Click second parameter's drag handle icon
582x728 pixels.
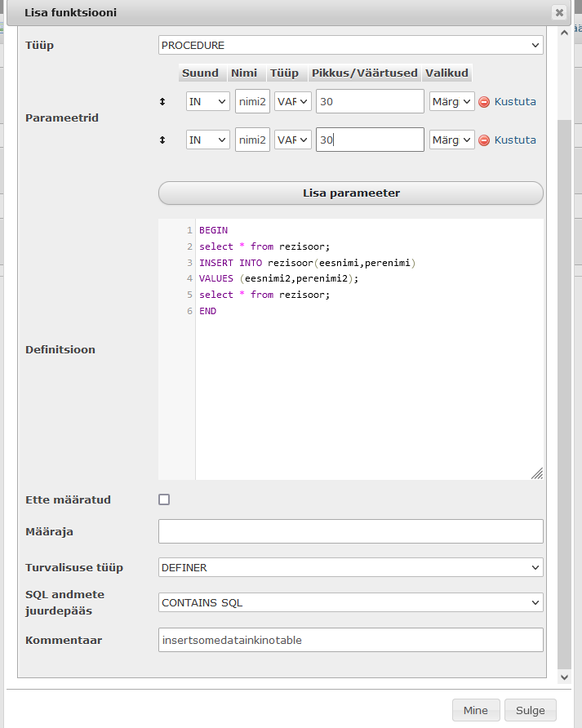tap(162, 140)
